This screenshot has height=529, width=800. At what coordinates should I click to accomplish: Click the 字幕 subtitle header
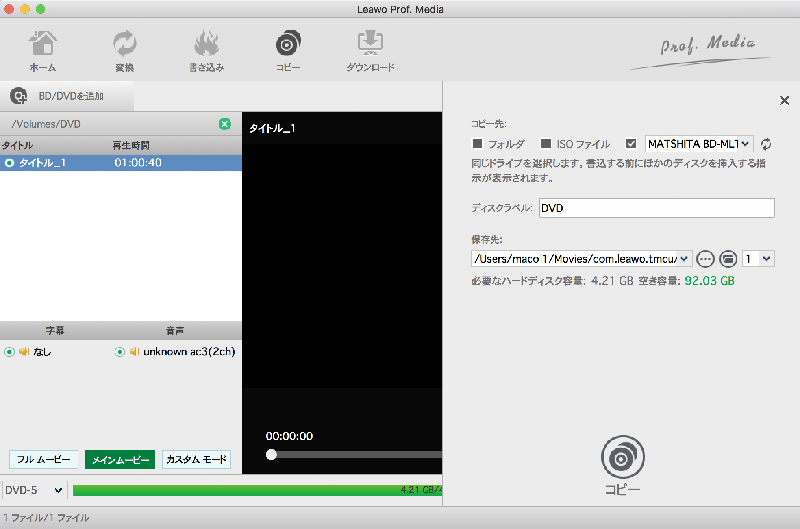tap(55, 330)
